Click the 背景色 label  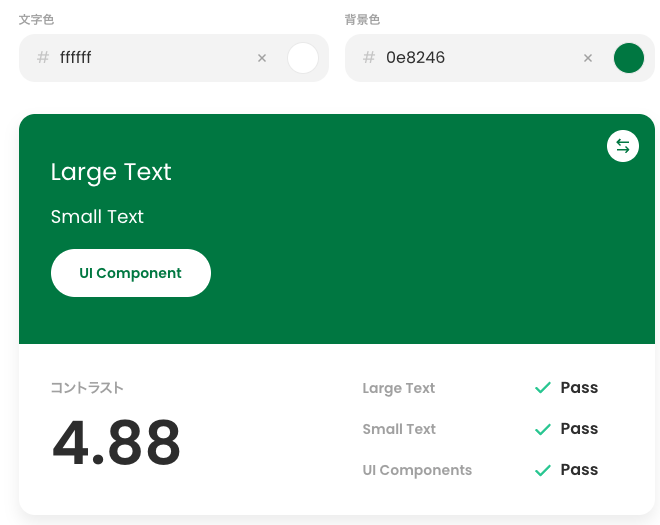[362, 19]
